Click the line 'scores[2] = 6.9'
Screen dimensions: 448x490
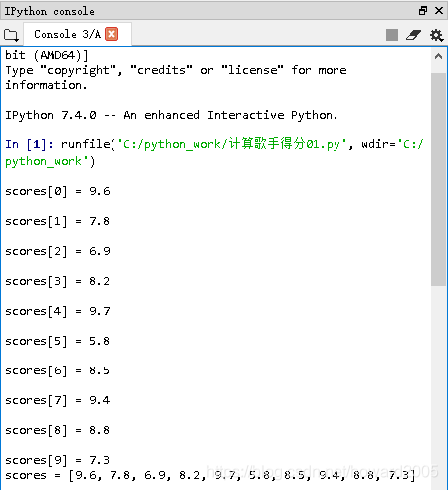point(58,251)
